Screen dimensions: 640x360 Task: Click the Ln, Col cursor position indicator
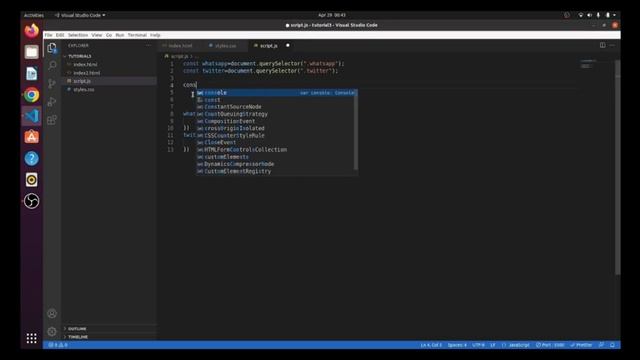click(431, 345)
